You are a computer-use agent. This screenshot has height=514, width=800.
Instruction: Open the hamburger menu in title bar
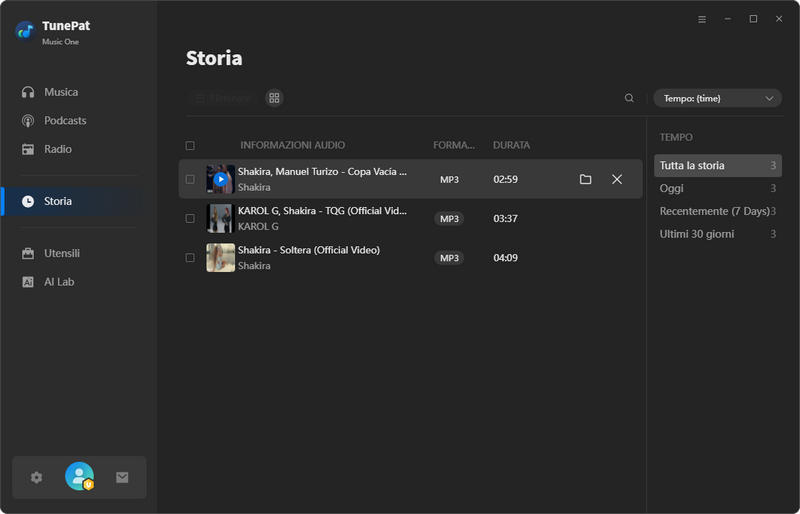tap(702, 19)
